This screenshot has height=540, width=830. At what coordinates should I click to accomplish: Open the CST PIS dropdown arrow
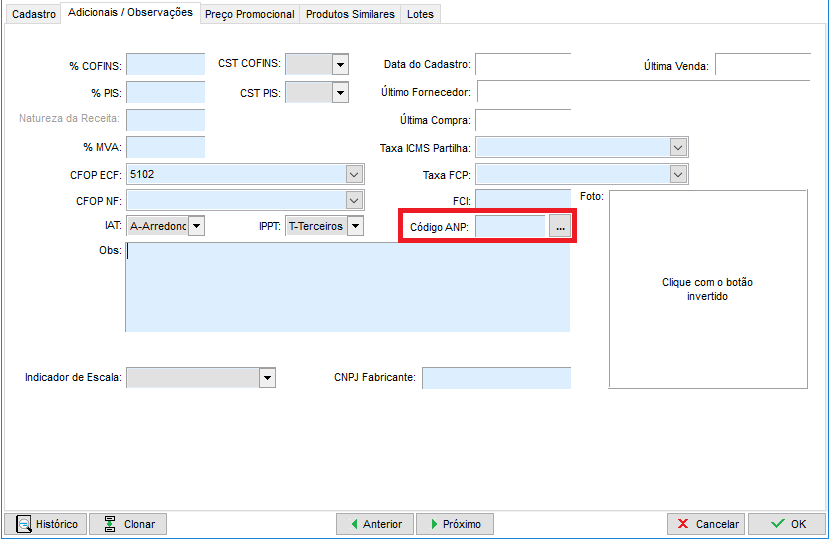tap(340, 93)
